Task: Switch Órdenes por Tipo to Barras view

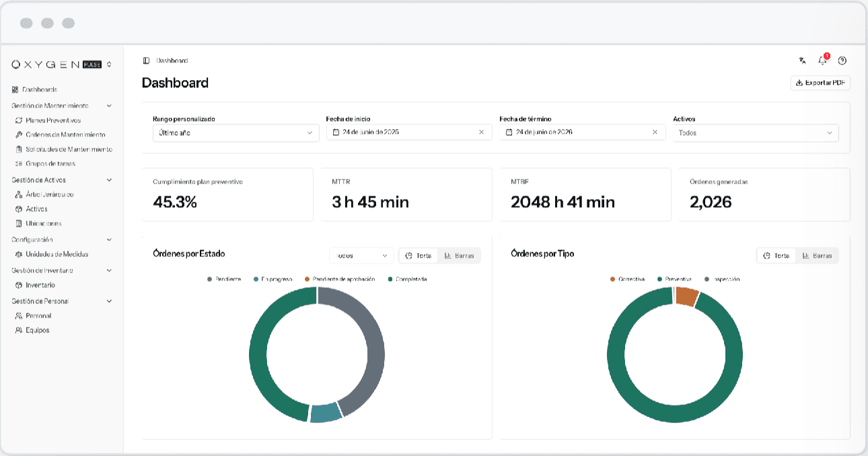Action: (817, 256)
